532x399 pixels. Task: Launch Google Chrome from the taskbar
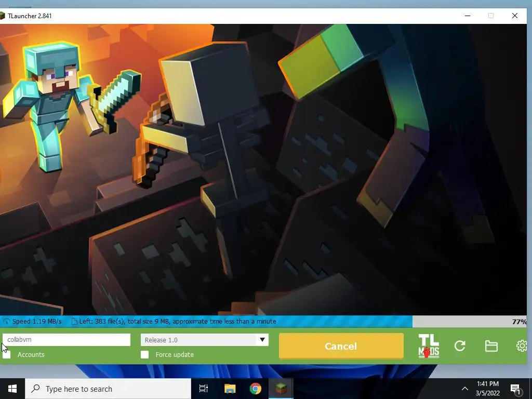coord(256,389)
